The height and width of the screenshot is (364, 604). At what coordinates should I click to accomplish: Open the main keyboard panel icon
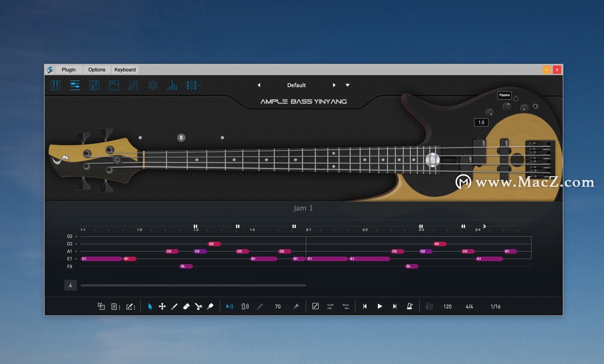coord(56,85)
